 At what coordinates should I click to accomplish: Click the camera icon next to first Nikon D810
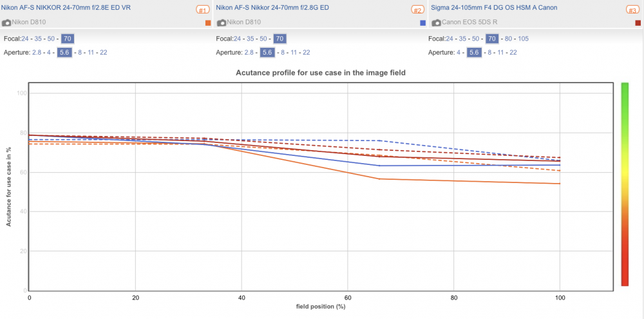[6, 23]
